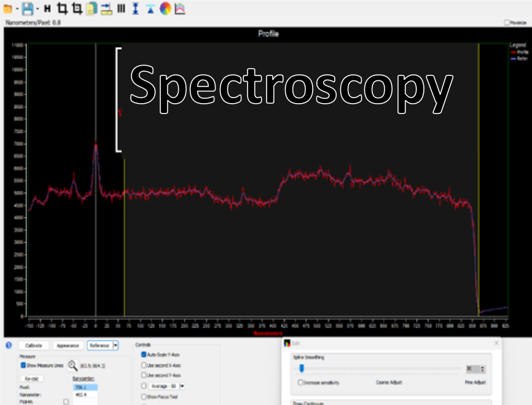Enable the Increase sensitivity checkbox
The height and width of the screenshot is (405, 532).
pos(300,382)
